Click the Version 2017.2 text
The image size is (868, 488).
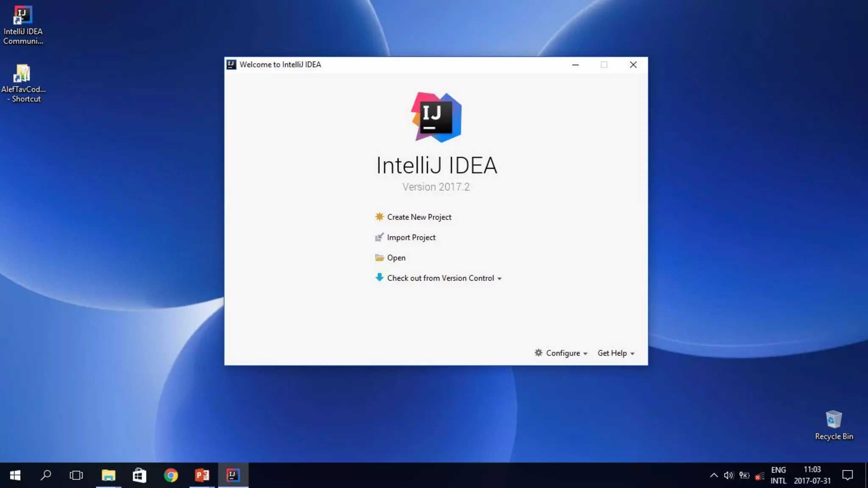[x=436, y=187]
